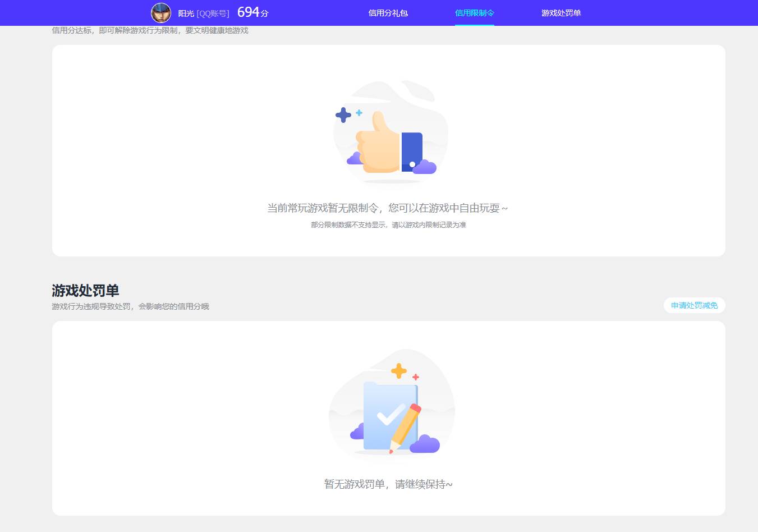Click the 阳光 user avatar icon
This screenshot has width=758, height=532.
(x=160, y=13)
